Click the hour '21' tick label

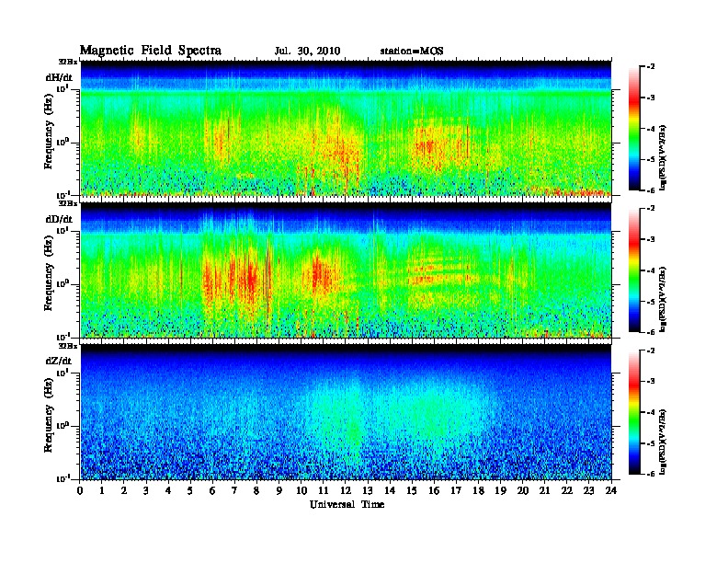544,490
